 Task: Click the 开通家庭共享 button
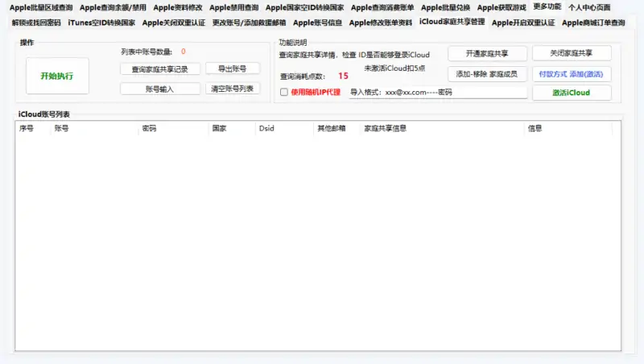coord(485,53)
